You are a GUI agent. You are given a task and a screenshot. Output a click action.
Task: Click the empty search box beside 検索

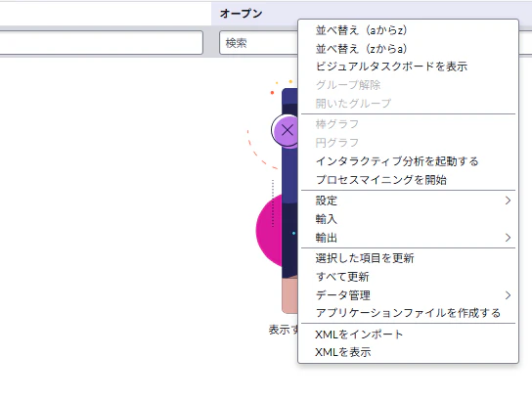point(101,42)
